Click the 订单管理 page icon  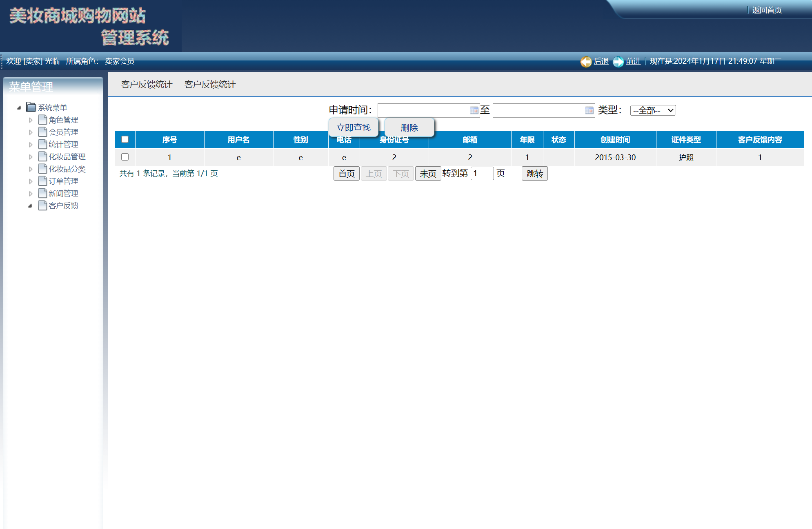42,181
